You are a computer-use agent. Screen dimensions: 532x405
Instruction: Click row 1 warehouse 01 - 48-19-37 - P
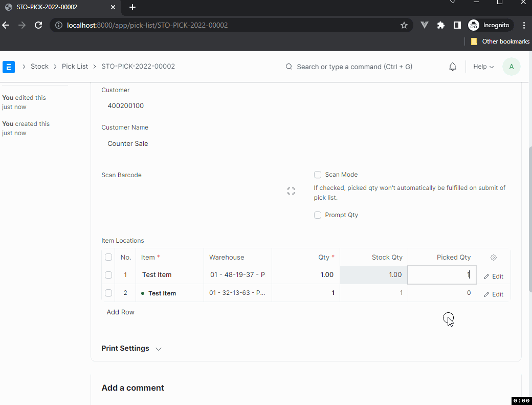[237, 274]
